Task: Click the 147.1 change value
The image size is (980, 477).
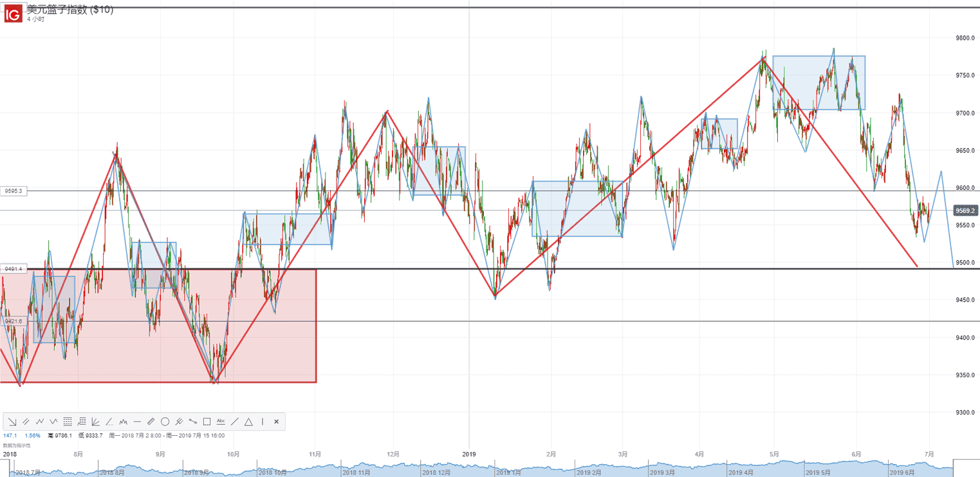Action: pyautogui.click(x=10, y=436)
